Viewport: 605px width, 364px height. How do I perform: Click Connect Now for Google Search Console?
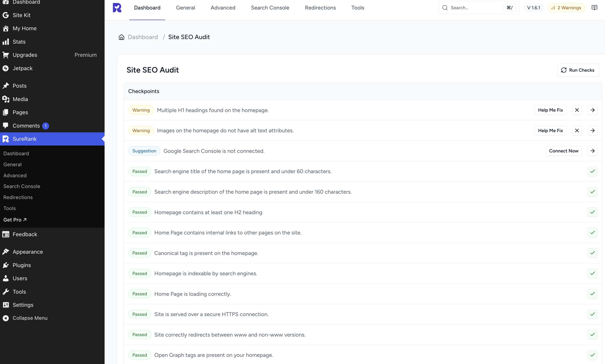[564, 151]
